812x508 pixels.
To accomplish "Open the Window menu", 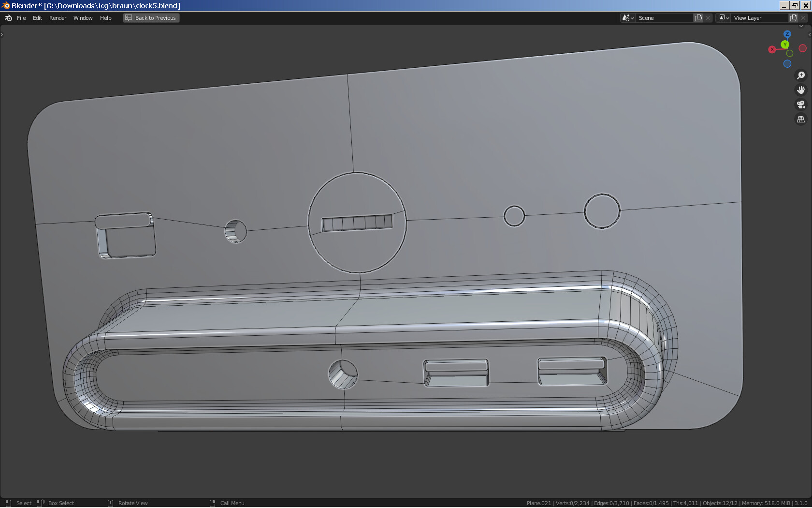I will (x=83, y=18).
